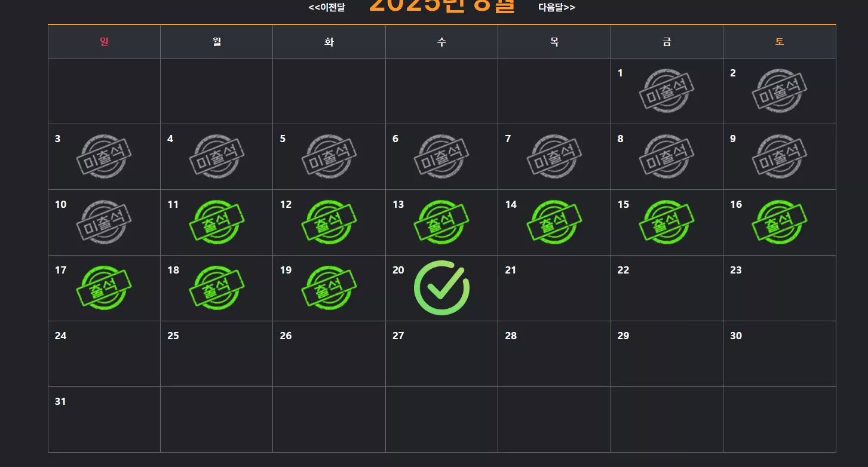
Task: Select the day 25 calendar cell
Action: click(x=217, y=354)
